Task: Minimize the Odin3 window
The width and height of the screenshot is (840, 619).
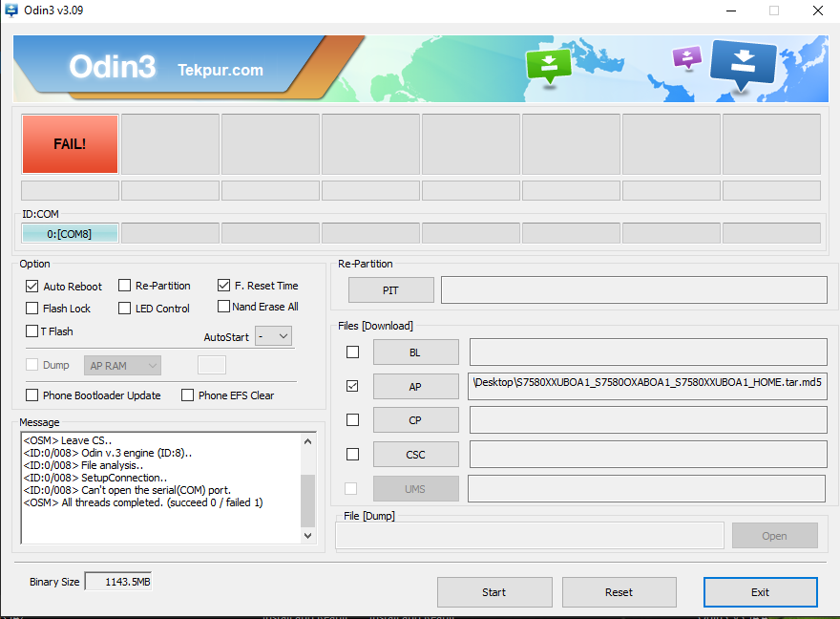Action: click(731, 11)
